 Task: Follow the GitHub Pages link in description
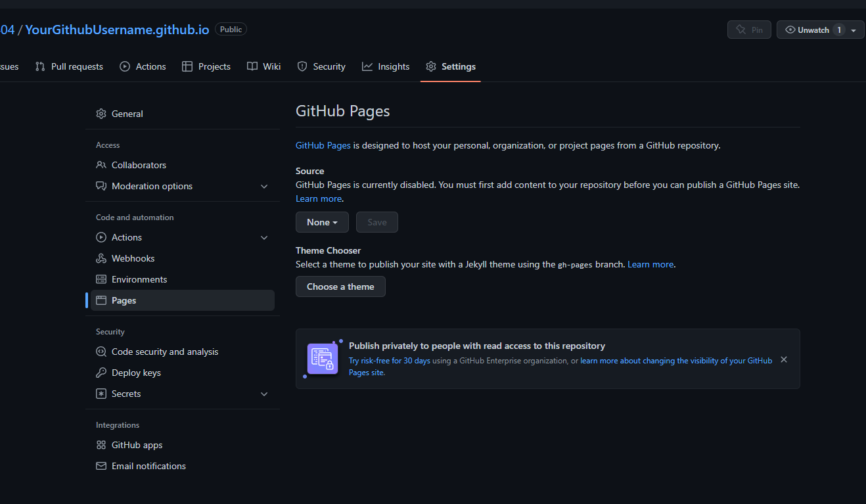point(323,145)
